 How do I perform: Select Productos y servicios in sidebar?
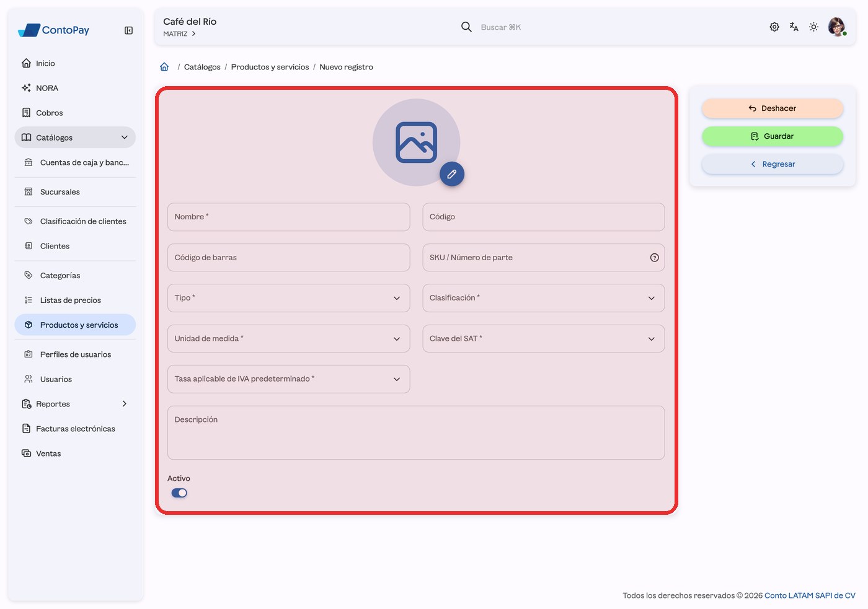click(x=75, y=325)
